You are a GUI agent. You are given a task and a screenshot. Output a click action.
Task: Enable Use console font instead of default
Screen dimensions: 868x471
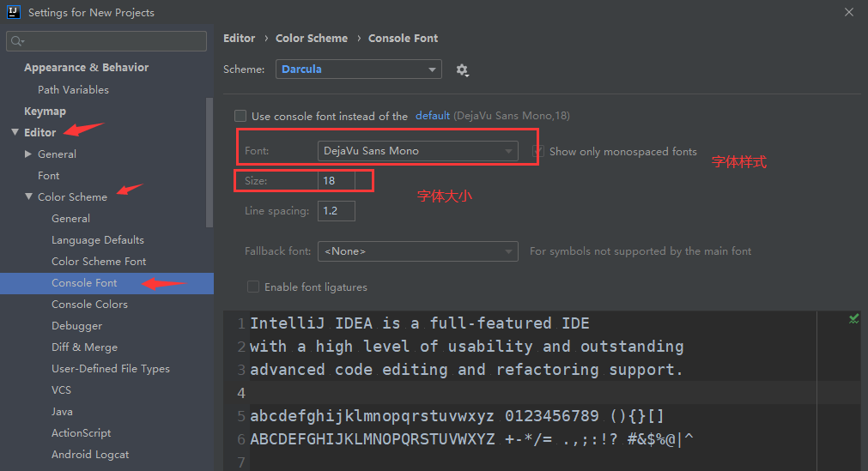point(240,116)
